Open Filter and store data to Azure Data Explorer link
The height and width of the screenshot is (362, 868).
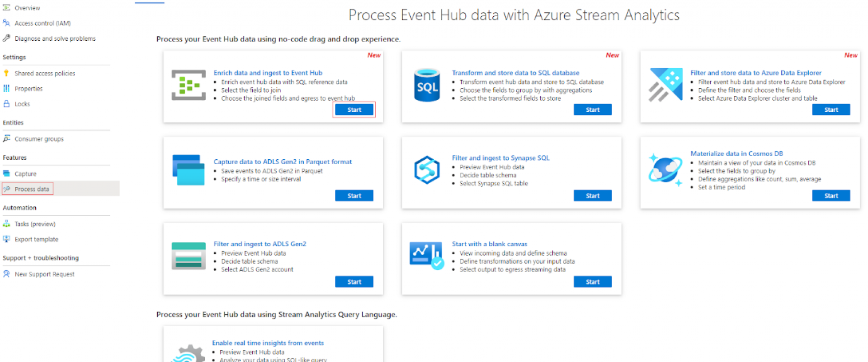[x=756, y=73]
